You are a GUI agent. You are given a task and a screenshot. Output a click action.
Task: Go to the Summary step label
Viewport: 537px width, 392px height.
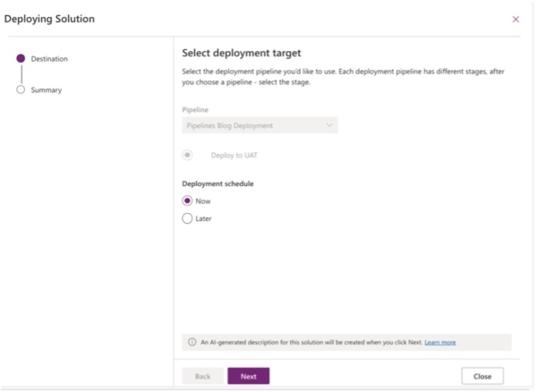(x=47, y=90)
